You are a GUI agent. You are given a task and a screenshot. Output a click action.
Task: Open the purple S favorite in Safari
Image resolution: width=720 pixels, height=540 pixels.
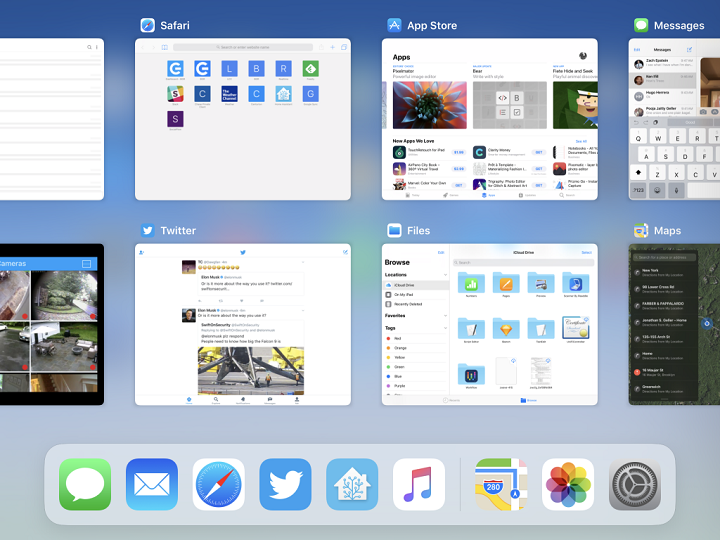point(175,120)
